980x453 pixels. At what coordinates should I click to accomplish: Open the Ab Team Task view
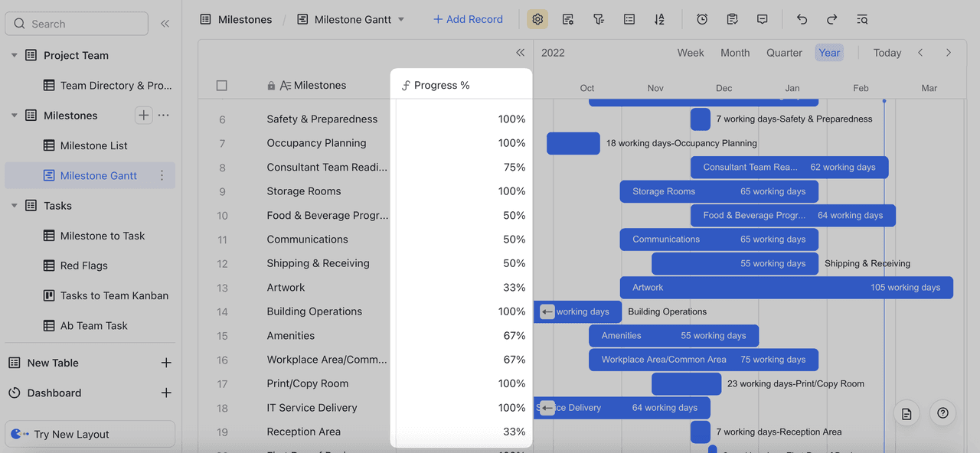90,325
